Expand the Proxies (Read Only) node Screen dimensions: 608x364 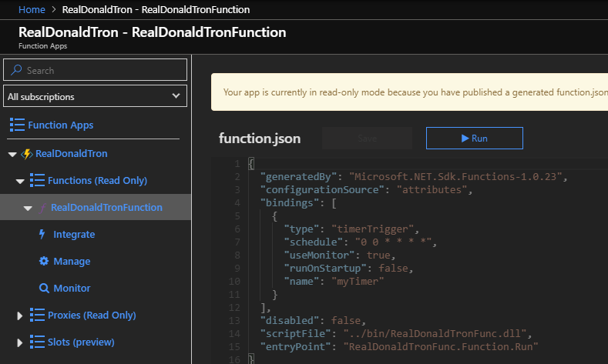(x=20, y=316)
